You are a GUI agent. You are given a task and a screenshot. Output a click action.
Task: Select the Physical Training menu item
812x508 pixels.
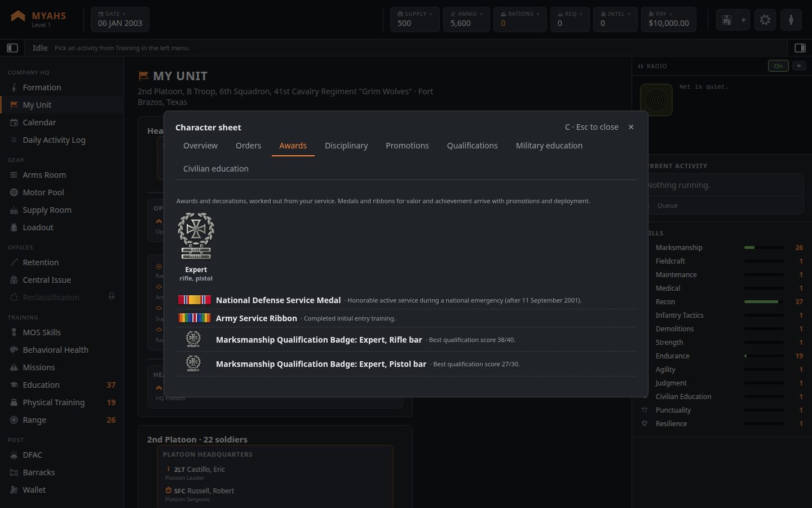tap(62, 402)
